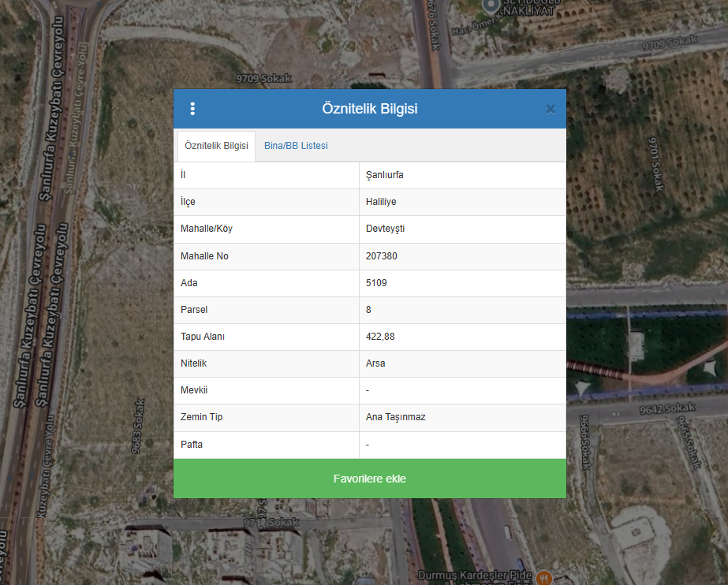
Task: Select the Haliliye district value
Action: click(381, 202)
